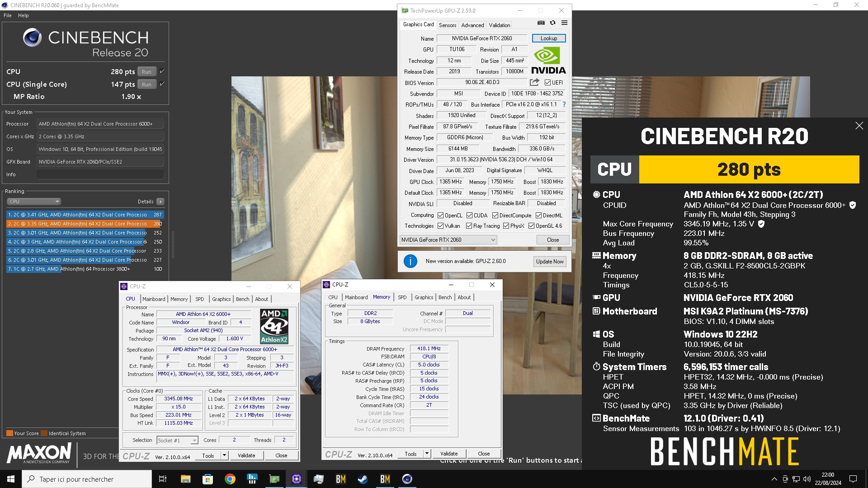The width and height of the screenshot is (868, 488).
Task: Run the CPU benchmark in Cinebench
Action: pos(147,71)
